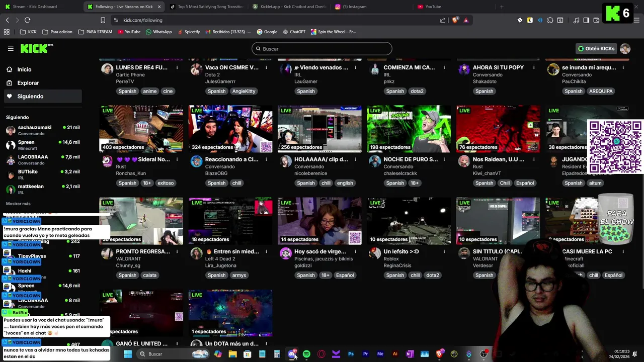The height and width of the screenshot is (362, 644).
Task: Switch to Top 5 Most Satisfying tab
Action: (206, 7)
